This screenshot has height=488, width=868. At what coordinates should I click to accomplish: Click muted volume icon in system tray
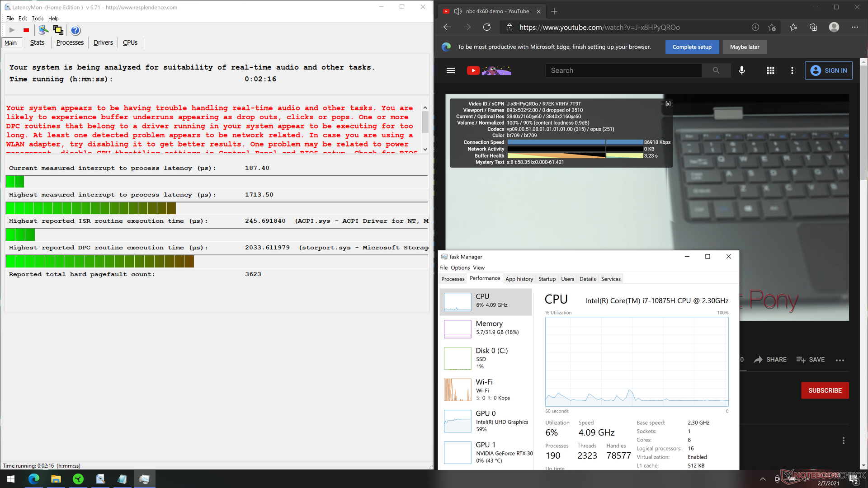[805, 479]
